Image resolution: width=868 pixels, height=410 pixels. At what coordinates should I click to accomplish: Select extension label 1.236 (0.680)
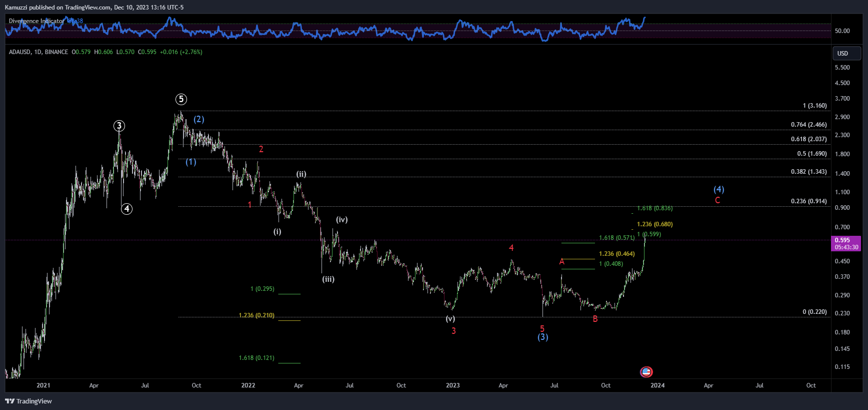654,224
